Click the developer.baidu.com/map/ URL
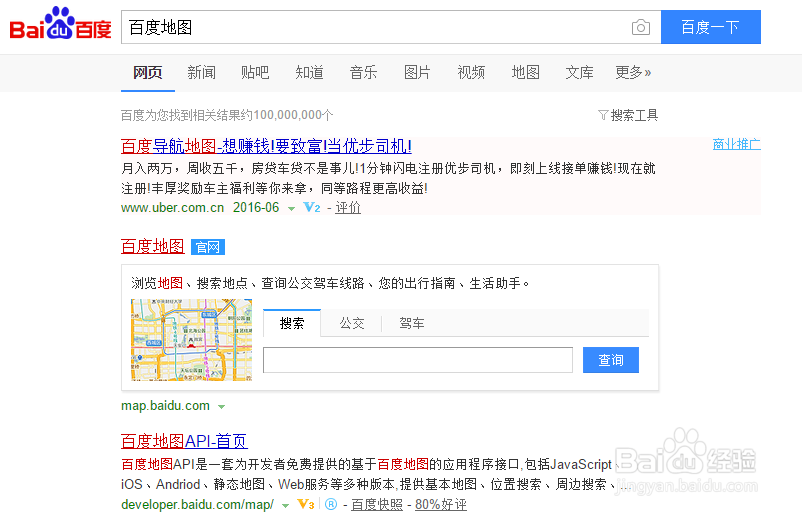This screenshot has height=513, width=802. [197, 504]
